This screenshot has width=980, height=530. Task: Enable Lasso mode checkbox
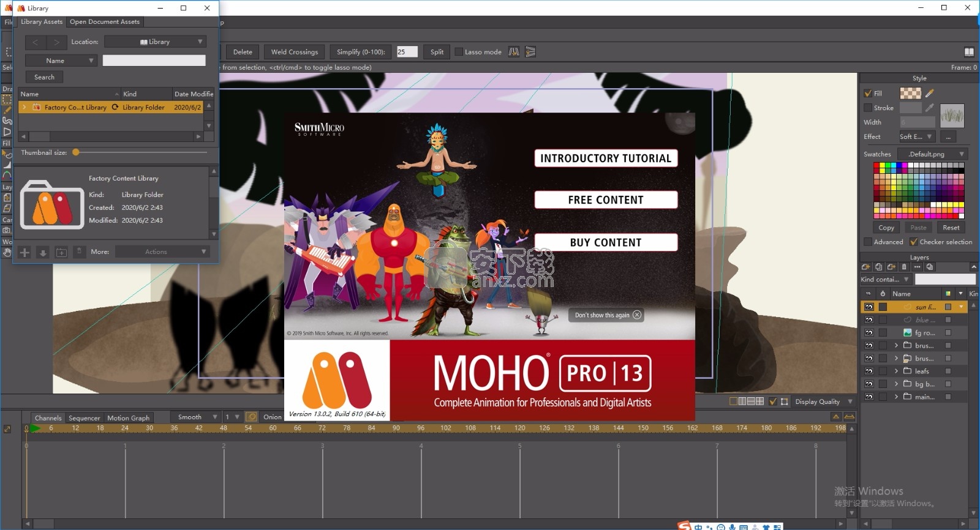(459, 52)
